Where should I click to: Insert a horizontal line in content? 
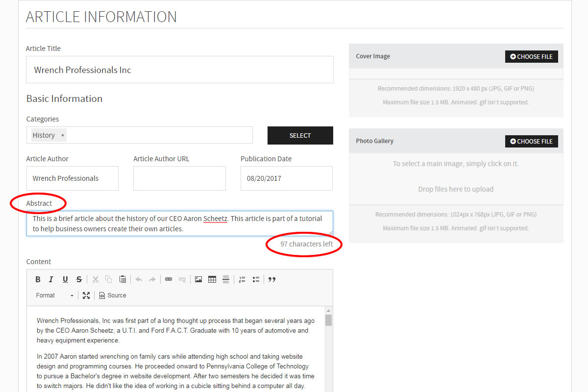tap(226, 279)
